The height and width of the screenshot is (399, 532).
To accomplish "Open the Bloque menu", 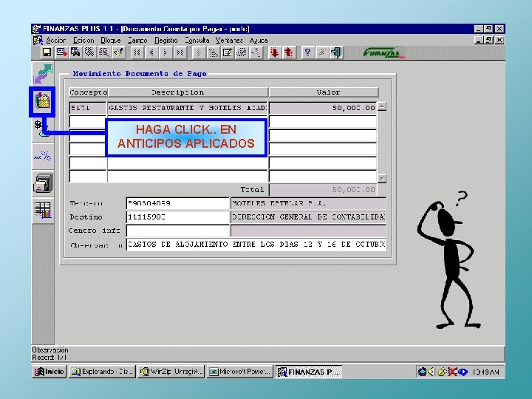I will [x=111, y=41].
